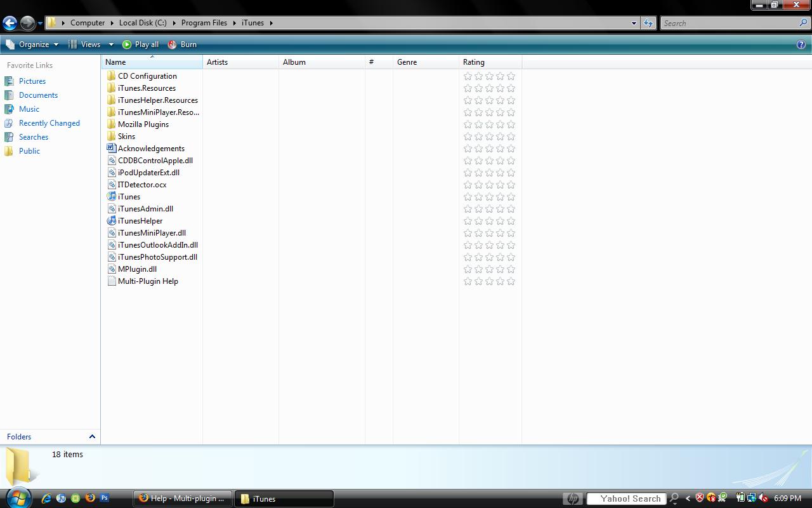Open the recent pages dropdown beside Forward

click(x=40, y=23)
